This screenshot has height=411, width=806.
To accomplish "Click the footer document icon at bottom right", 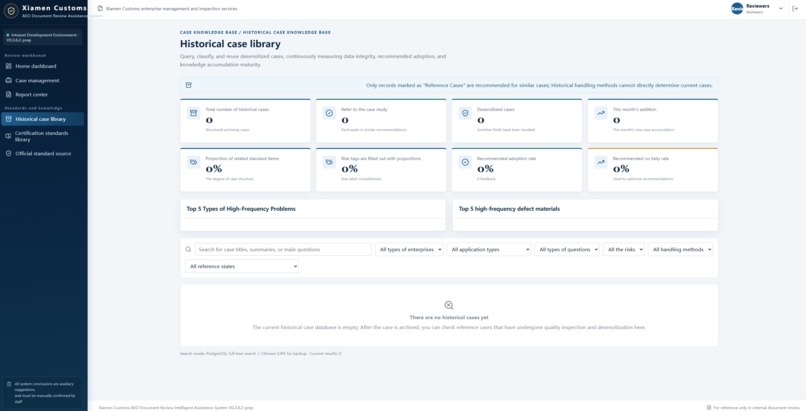I will (x=709, y=407).
